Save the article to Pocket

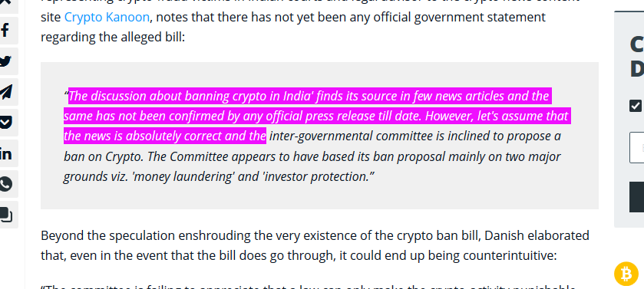pyautogui.click(x=5, y=123)
